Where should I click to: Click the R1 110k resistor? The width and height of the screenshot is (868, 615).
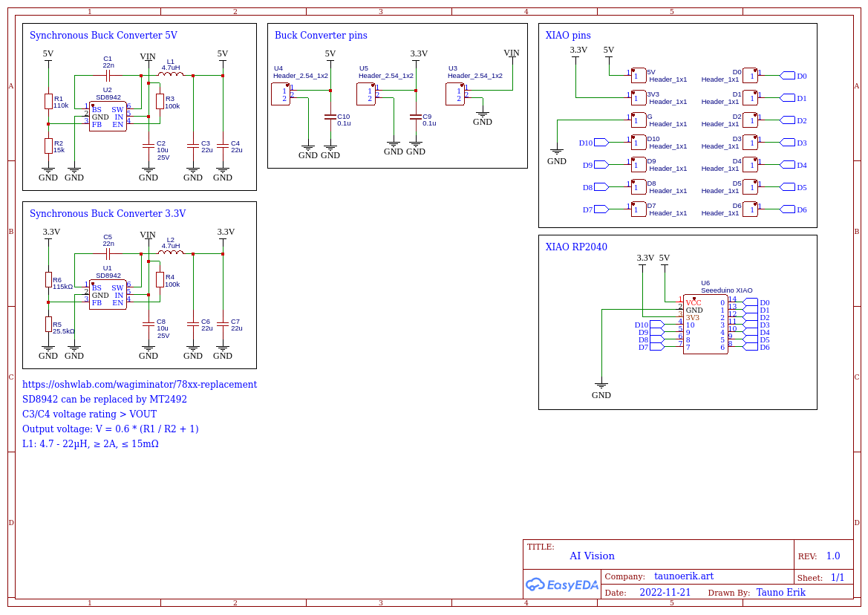tap(48, 102)
